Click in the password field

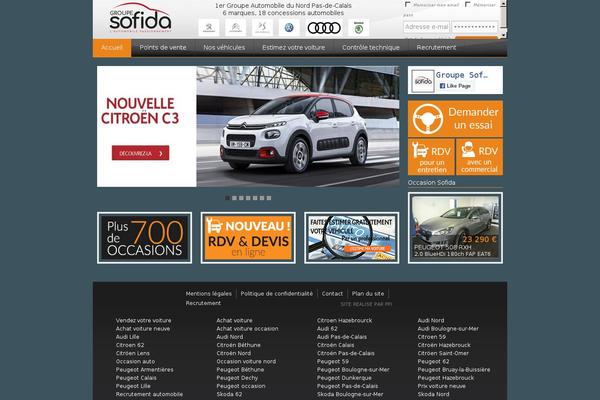point(474,27)
